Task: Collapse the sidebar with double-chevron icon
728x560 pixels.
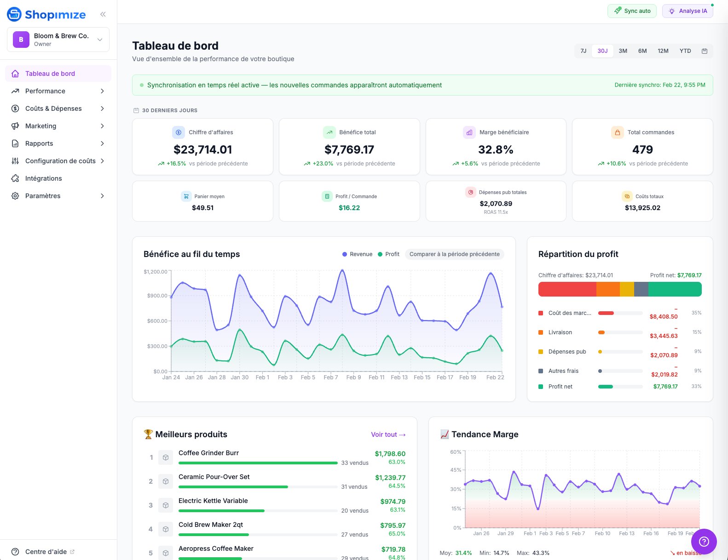Action: click(x=103, y=14)
